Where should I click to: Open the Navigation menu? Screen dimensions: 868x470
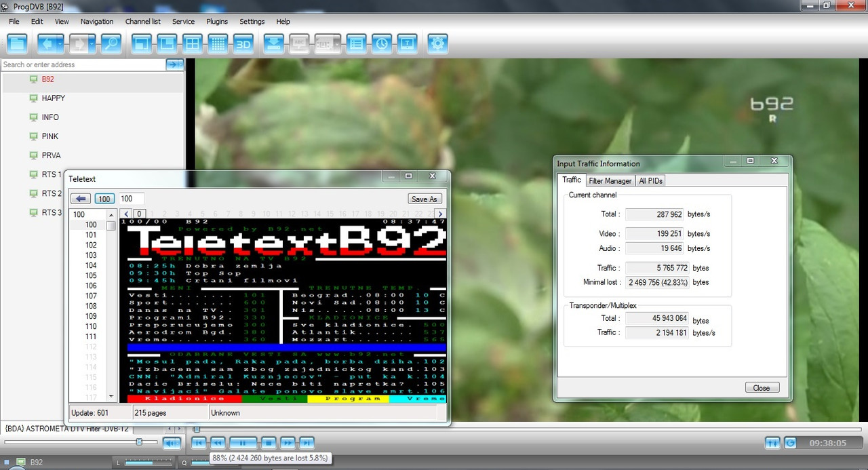(x=97, y=22)
